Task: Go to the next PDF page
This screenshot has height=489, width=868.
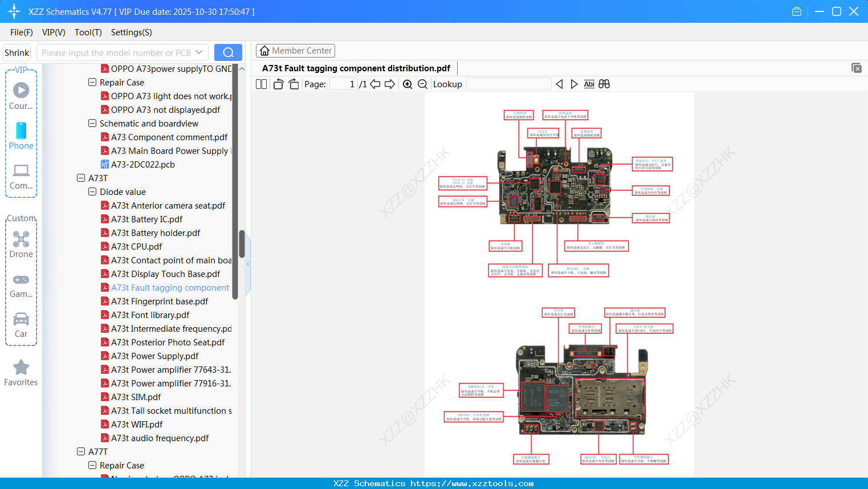Action: [x=390, y=84]
